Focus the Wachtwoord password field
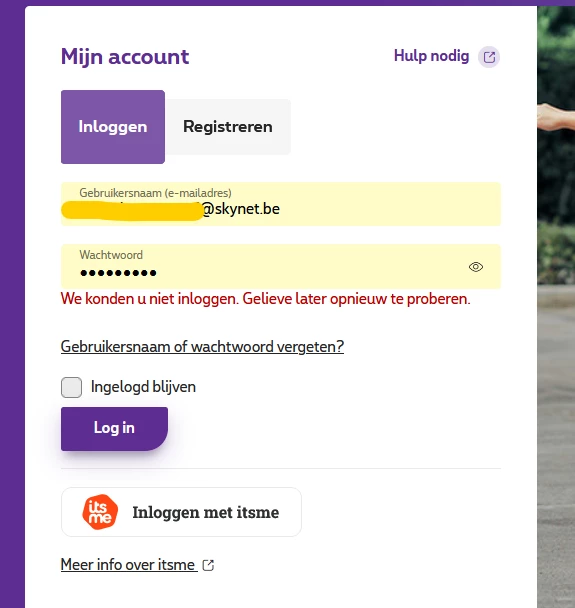The width and height of the screenshot is (575, 608). click(281, 266)
